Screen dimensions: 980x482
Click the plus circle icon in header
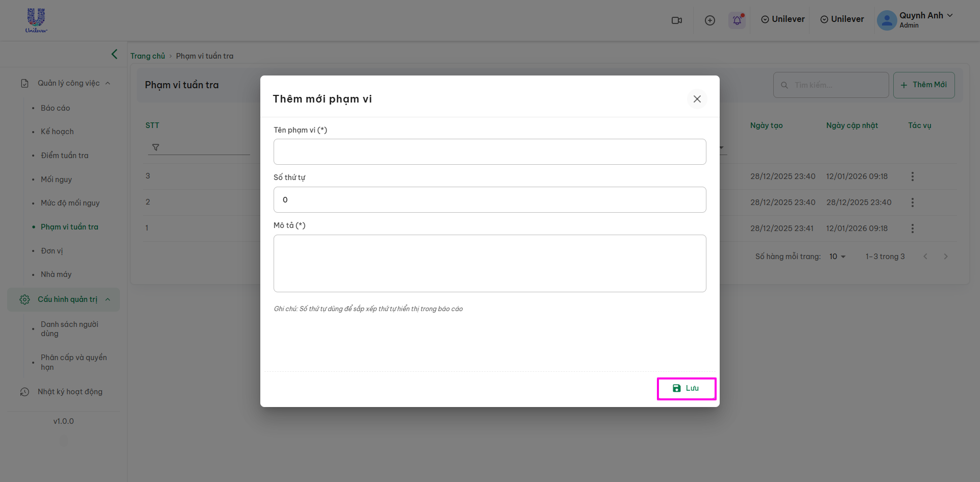(709, 20)
